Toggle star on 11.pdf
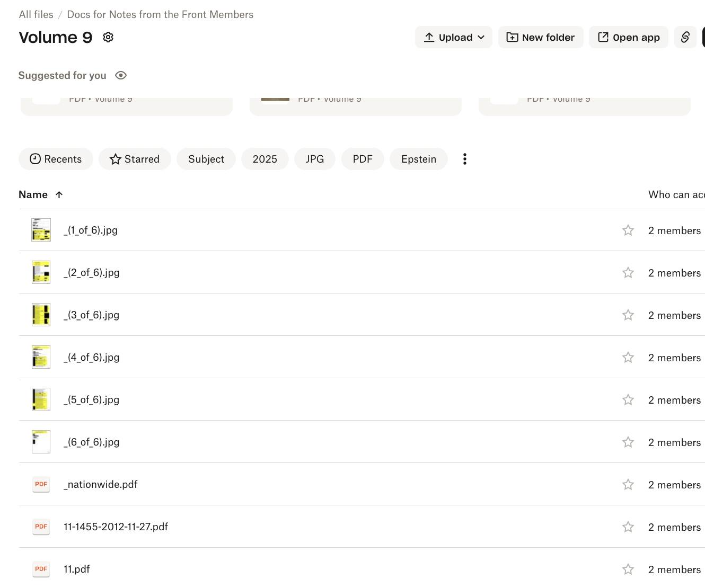 pyautogui.click(x=628, y=569)
